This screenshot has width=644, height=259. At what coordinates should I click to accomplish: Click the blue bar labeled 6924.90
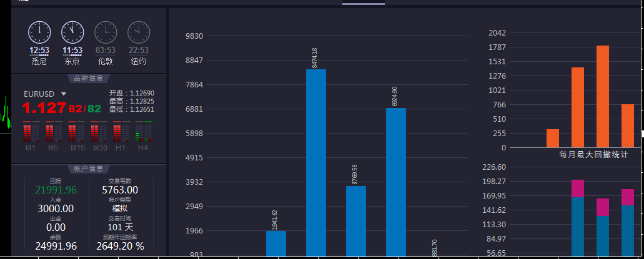[x=396, y=182]
